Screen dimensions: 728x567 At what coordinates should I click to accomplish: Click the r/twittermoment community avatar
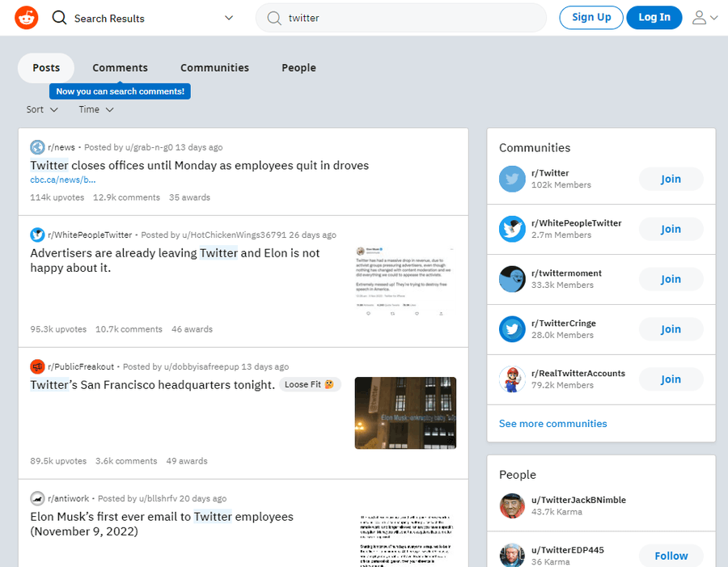click(x=512, y=279)
